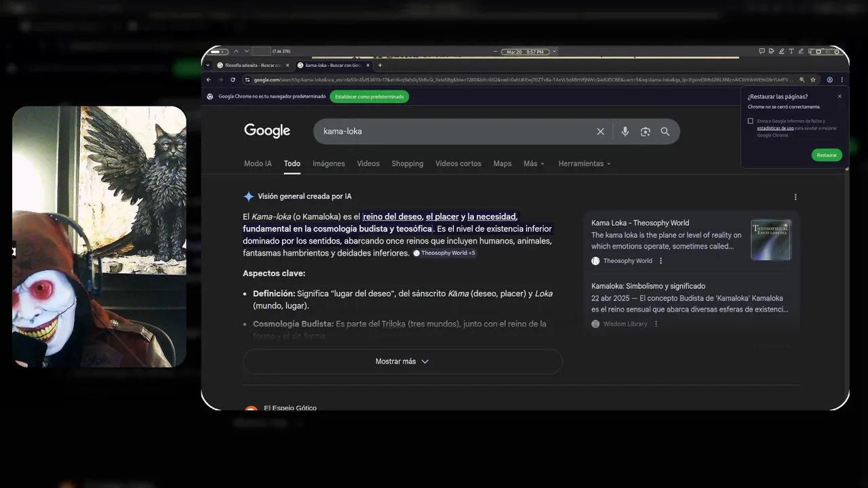Click the (7 de 376) page counter
The height and width of the screenshot is (488, 868).
click(x=281, y=52)
